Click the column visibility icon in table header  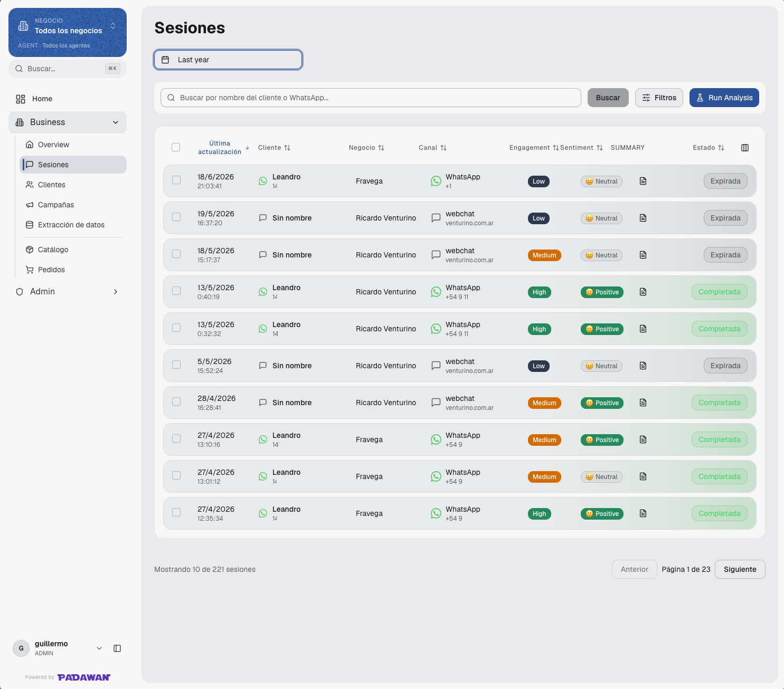point(745,148)
